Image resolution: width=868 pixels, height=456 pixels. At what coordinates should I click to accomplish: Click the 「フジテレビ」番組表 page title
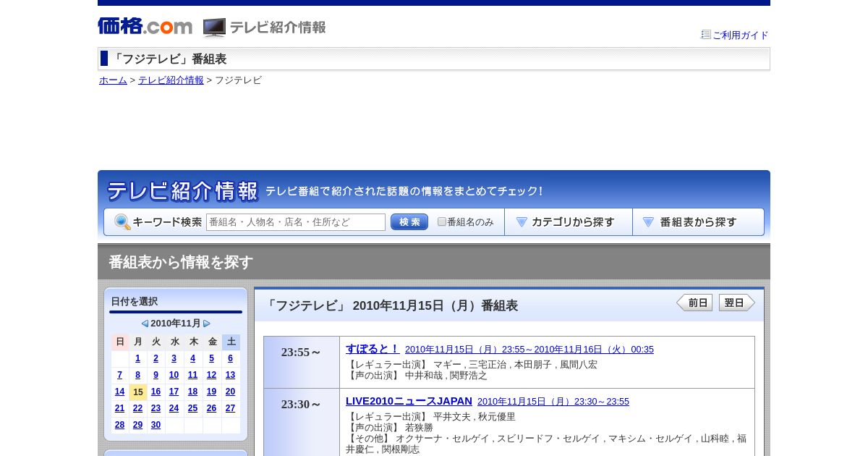click(x=169, y=59)
